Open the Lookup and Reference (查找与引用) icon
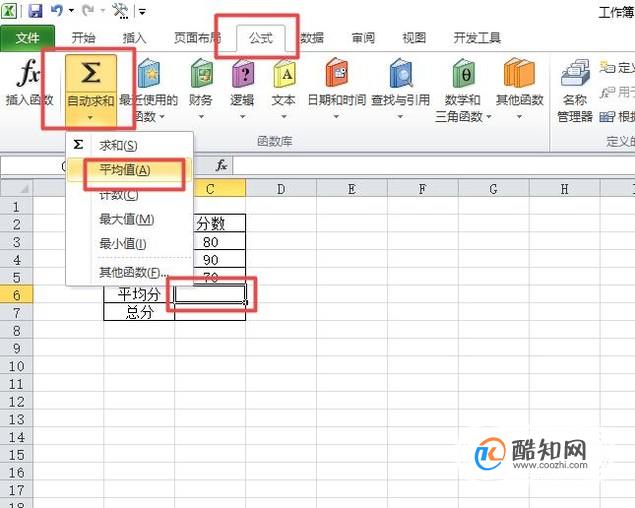 coord(401,73)
